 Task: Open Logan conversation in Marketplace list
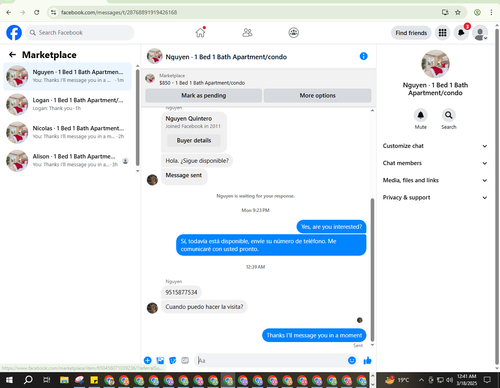[67, 104]
